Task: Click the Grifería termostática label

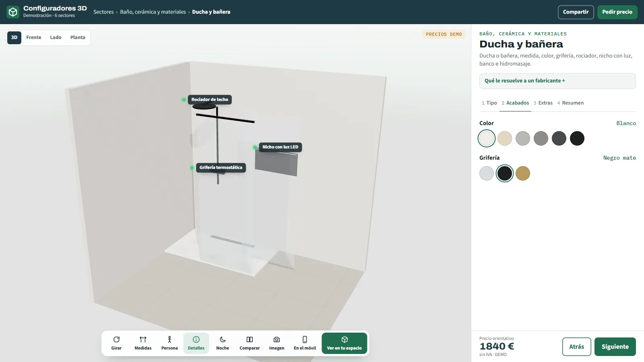Action: [221, 168]
